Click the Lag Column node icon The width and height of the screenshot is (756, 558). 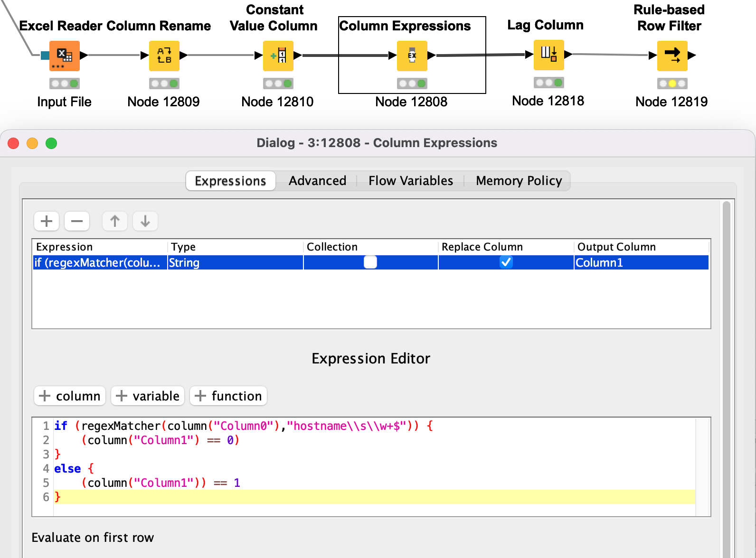tap(548, 55)
